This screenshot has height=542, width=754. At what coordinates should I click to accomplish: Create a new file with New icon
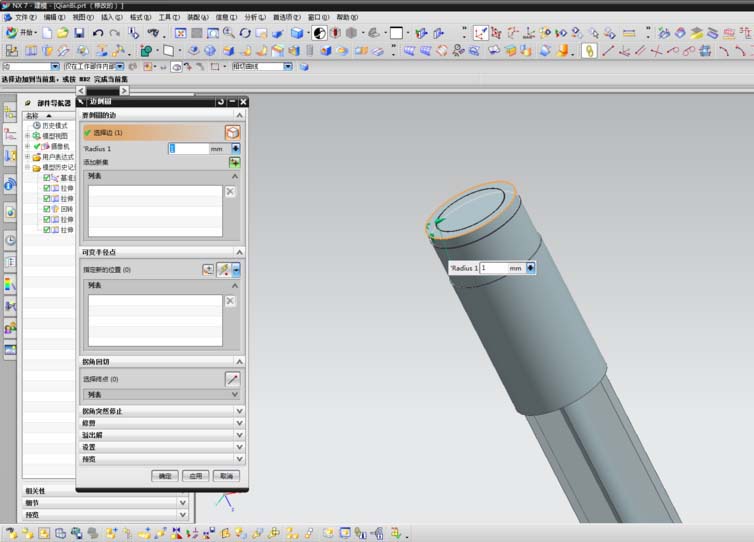click(x=47, y=33)
